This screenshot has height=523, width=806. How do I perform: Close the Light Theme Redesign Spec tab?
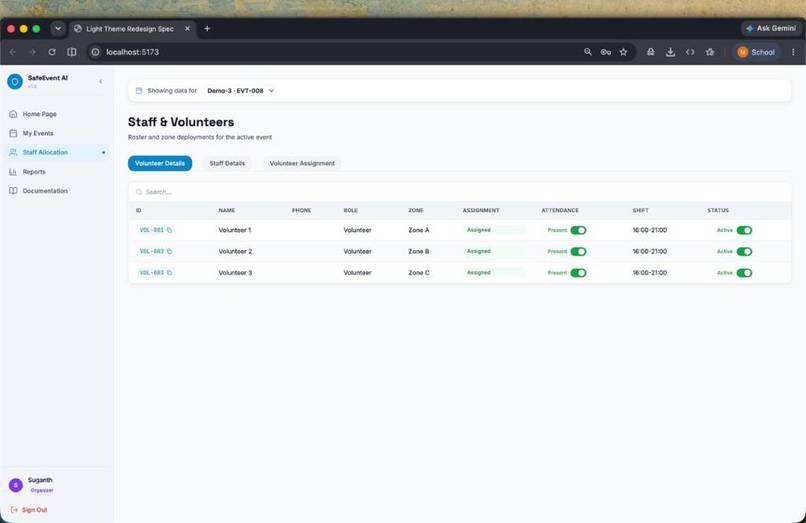[188, 29]
